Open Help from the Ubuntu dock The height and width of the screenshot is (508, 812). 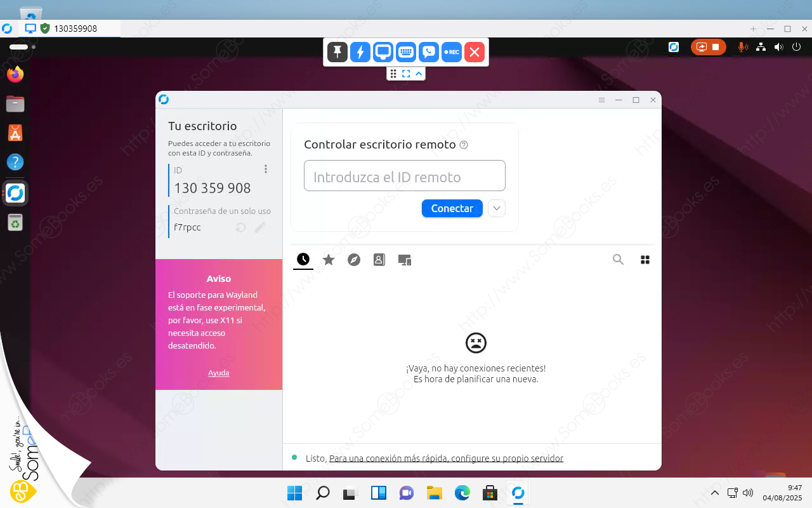pos(15,162)
